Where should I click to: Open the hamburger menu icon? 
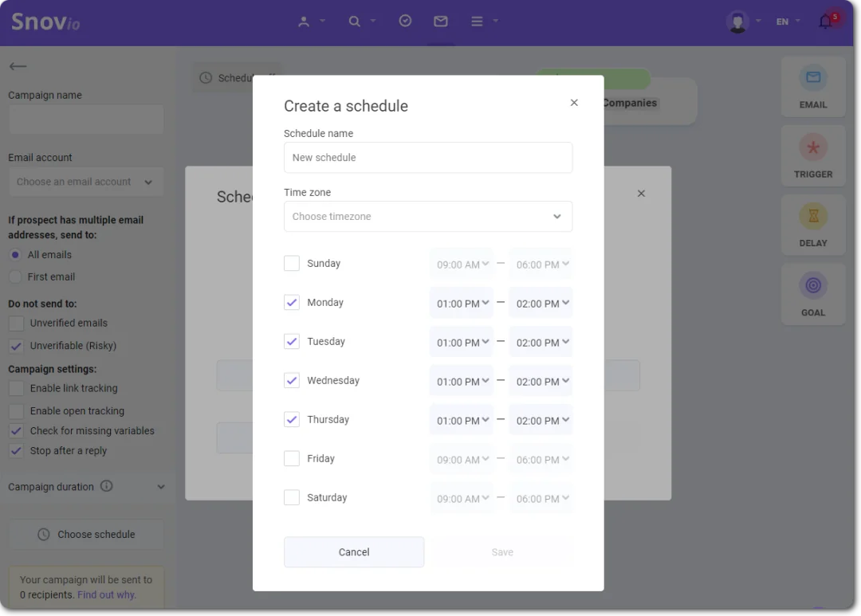[x=477, y=22]
